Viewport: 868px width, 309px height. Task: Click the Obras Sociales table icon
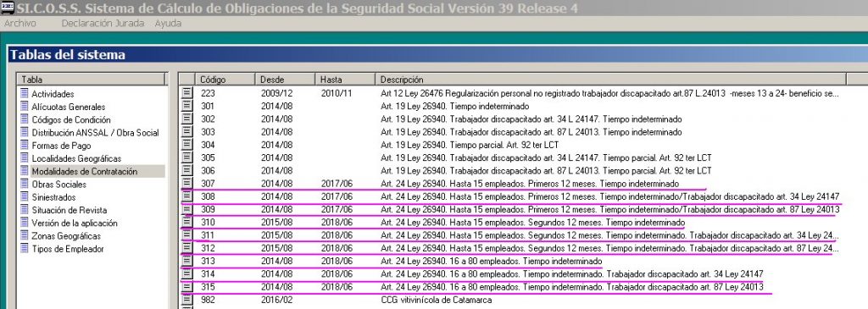coord(24,184)
